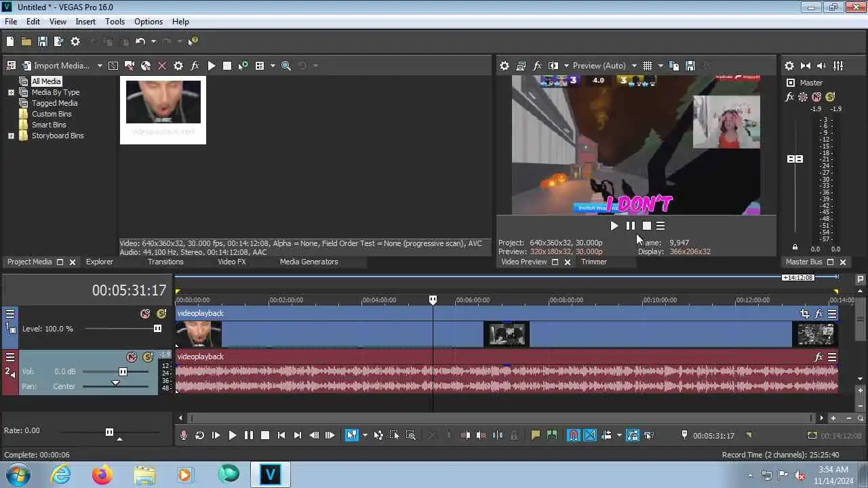Mute the video track
868x488 pixels.
[x=145, y=314]
